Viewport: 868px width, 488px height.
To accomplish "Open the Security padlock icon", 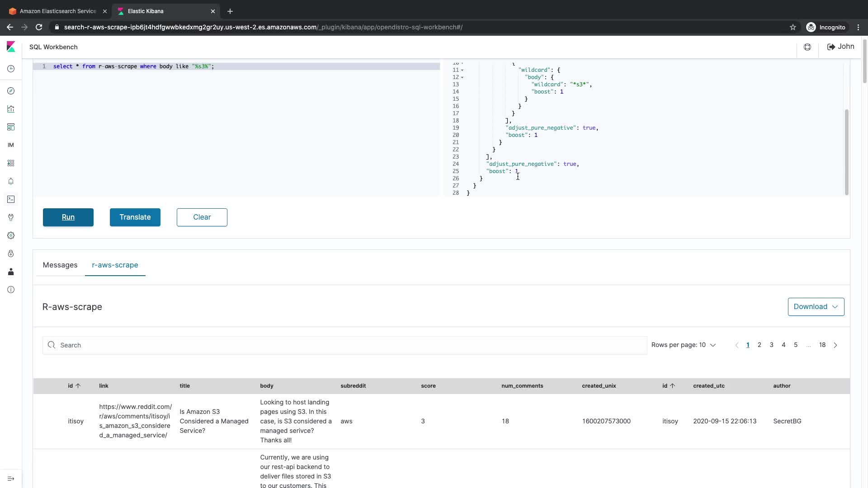I will [11, 253].
